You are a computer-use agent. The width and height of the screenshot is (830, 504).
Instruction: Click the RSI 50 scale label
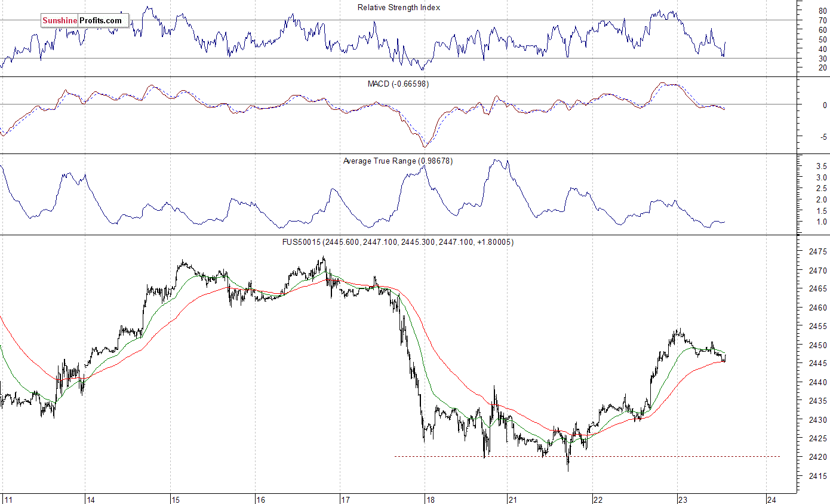(823, 39)
